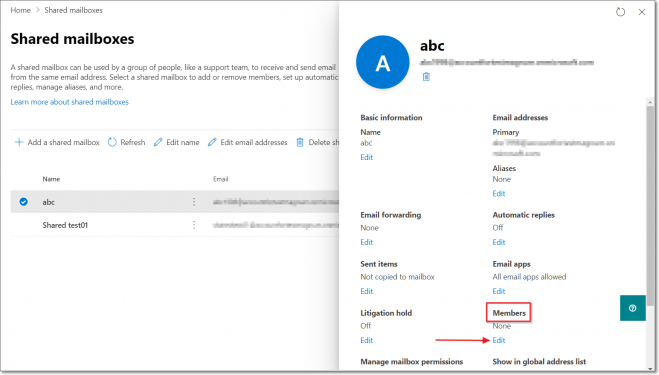Screen dimensions: 659x375
Task: Click the Add a shared mailbox label
Action: [x=63, y=142]
